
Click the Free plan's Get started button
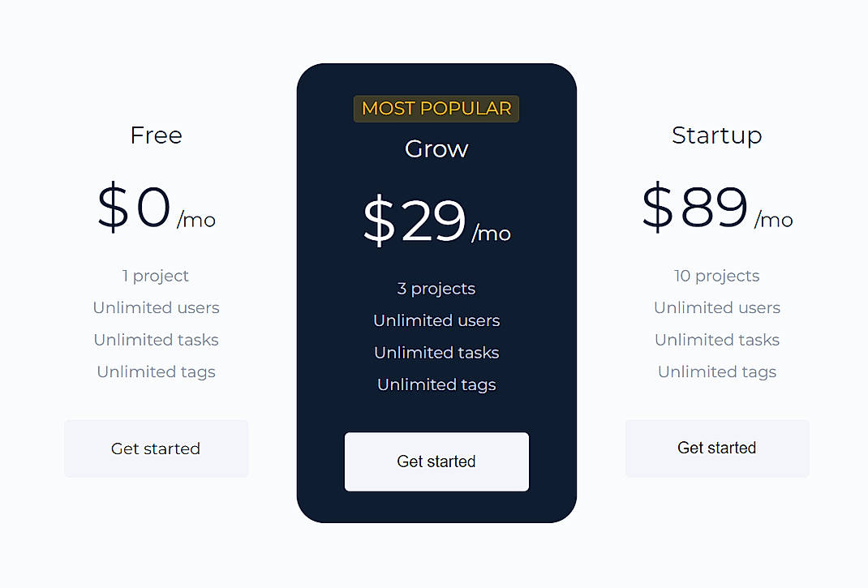tap(156, 449)
